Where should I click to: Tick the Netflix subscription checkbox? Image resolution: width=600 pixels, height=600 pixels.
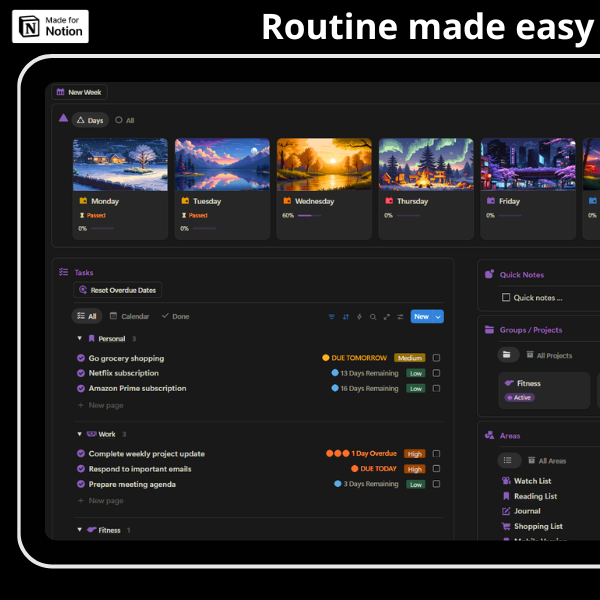click(x=436, y=373)
